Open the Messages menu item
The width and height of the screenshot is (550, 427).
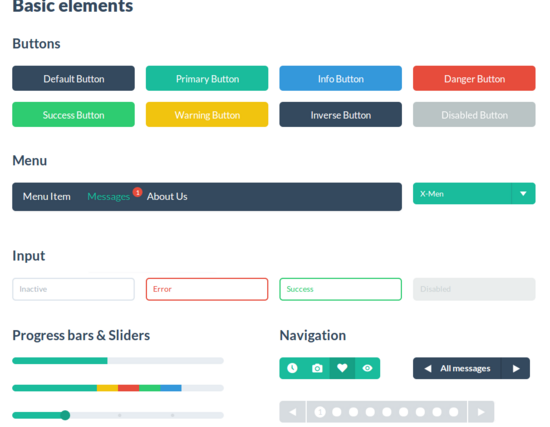[108, 196]
